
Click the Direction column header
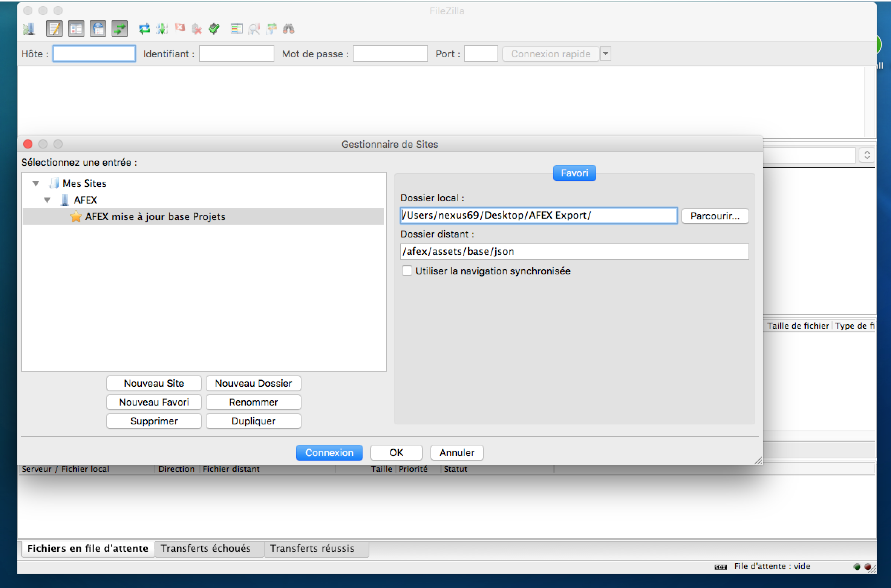176,469
